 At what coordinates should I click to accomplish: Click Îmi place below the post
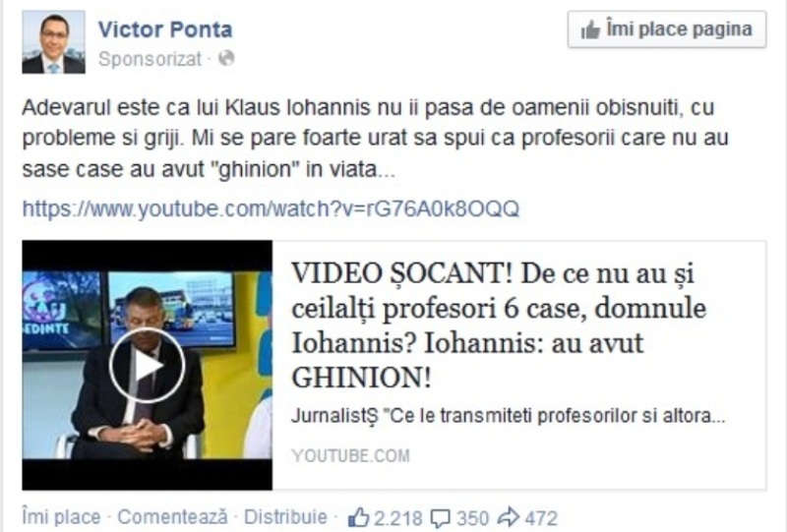tap(61, 517)
